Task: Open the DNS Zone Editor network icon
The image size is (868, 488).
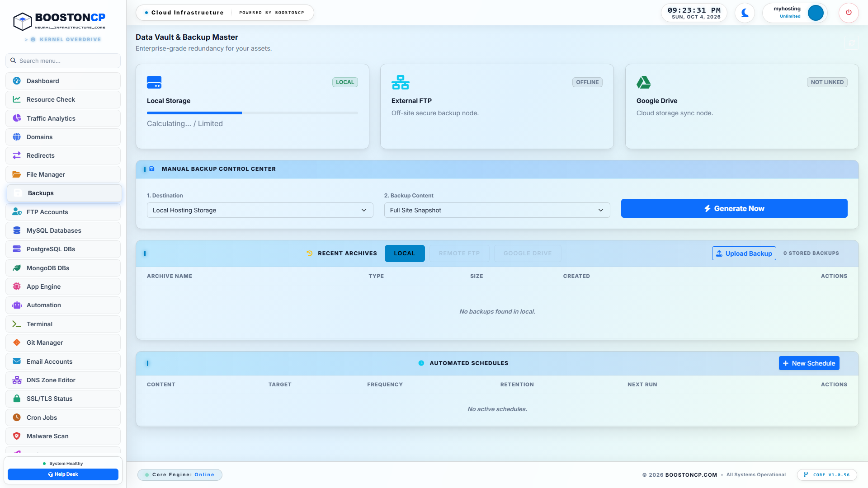Action: (x=17, y=380)
